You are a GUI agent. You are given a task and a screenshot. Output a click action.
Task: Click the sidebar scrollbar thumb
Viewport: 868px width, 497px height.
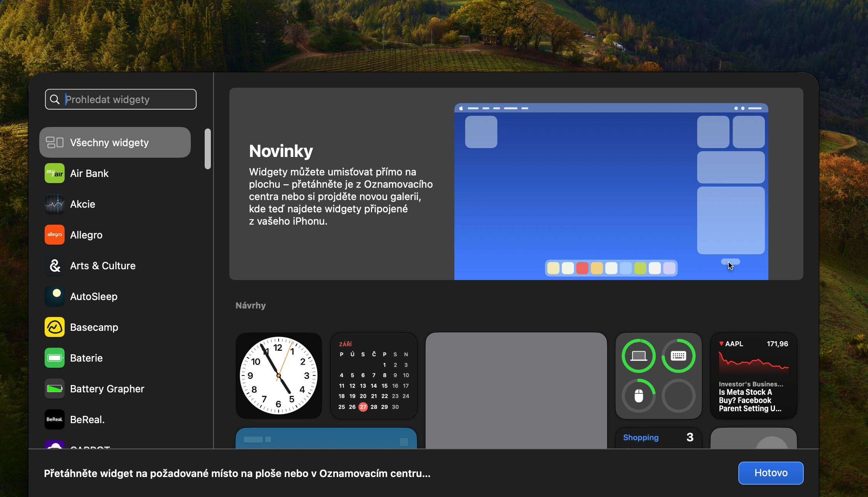point(208,149)
